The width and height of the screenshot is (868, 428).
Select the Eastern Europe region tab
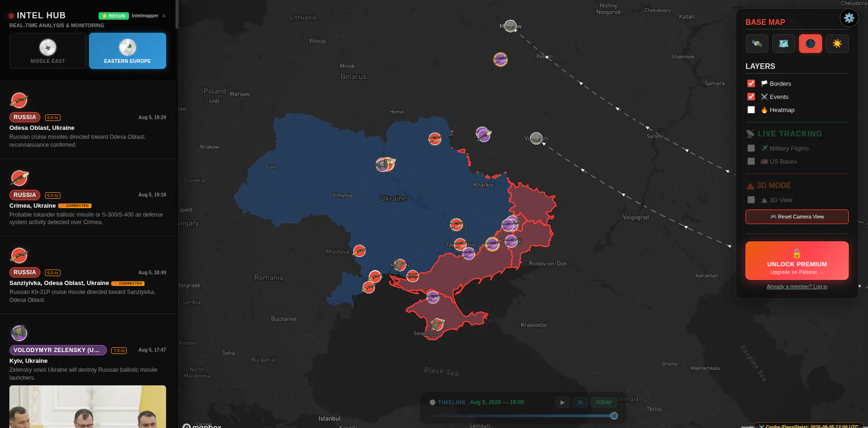coord(128,51)
